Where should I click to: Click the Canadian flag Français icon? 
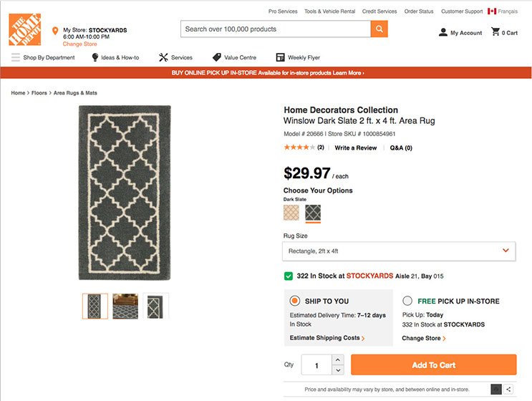[x=492, y=11]
